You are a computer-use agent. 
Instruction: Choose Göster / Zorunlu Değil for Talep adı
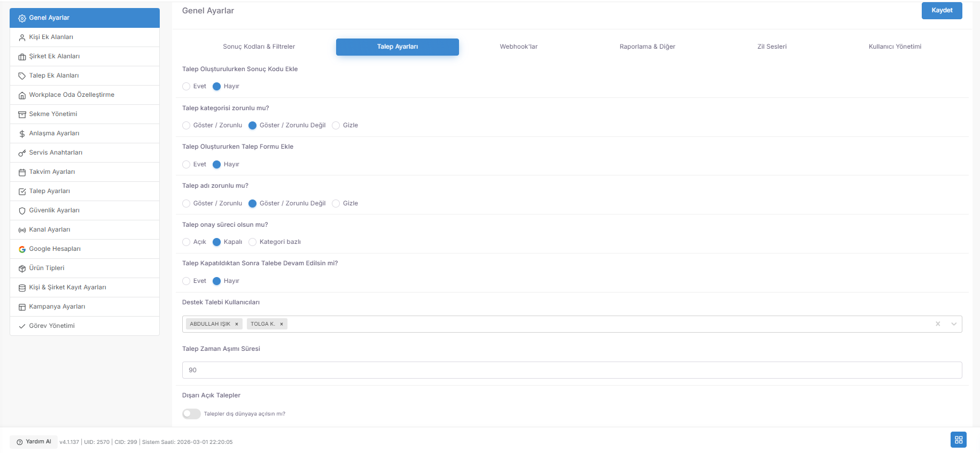[x=253, y=203]
